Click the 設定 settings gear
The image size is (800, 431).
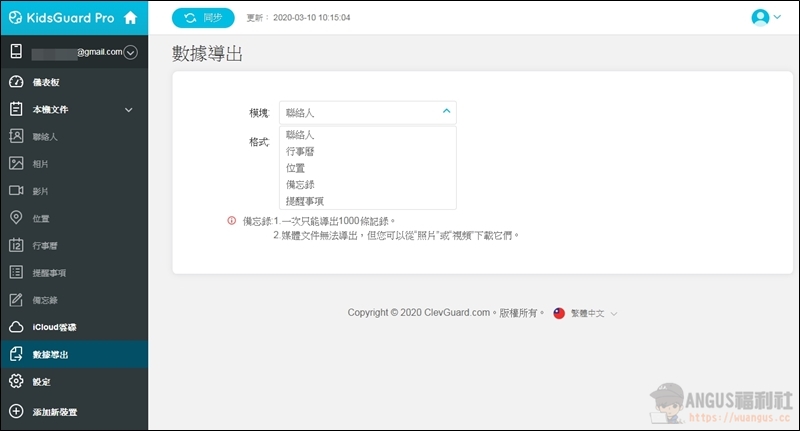pos(16,382)
